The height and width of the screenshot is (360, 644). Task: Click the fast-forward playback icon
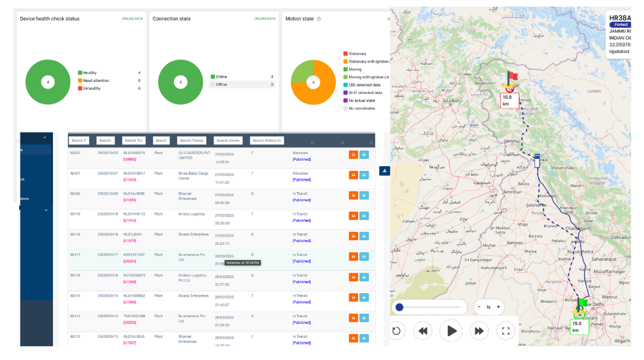[478, 331]
